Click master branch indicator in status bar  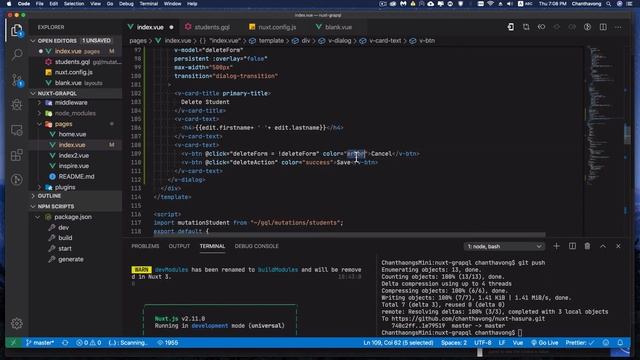(40, 343)
